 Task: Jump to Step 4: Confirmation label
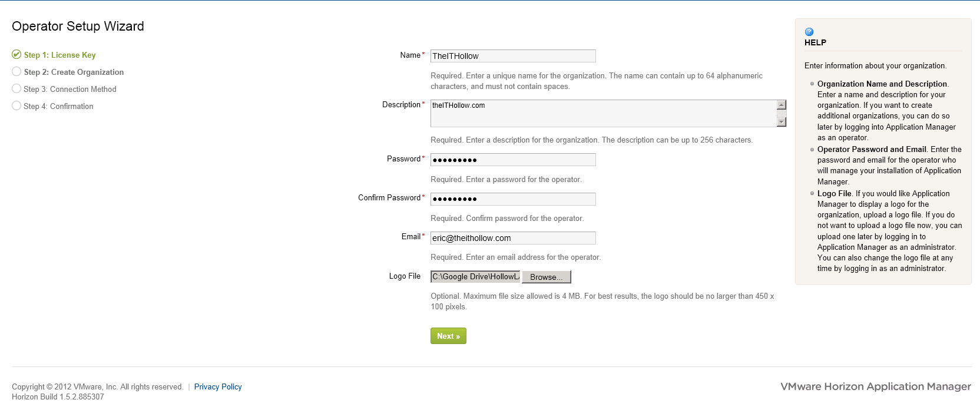[58, 106]
